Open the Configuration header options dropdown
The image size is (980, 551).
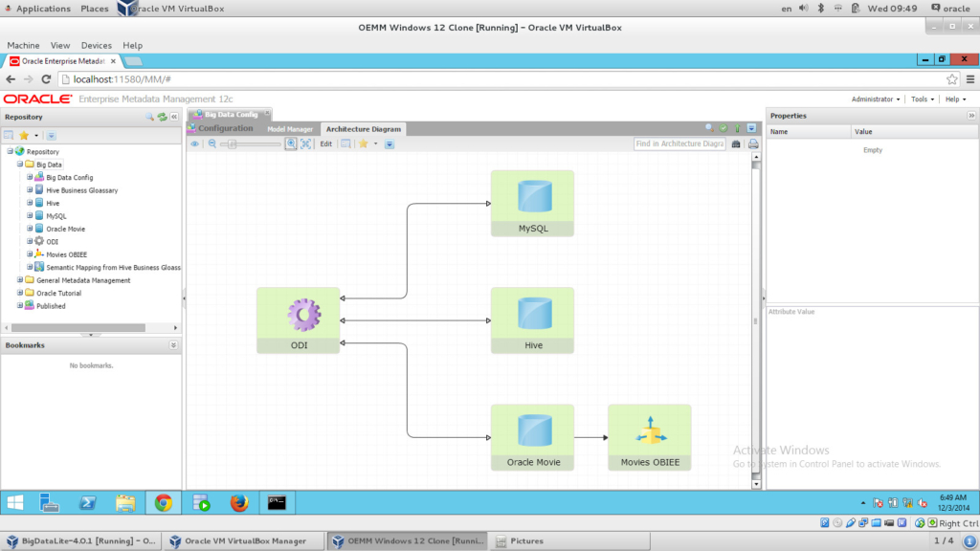[751, 128]
